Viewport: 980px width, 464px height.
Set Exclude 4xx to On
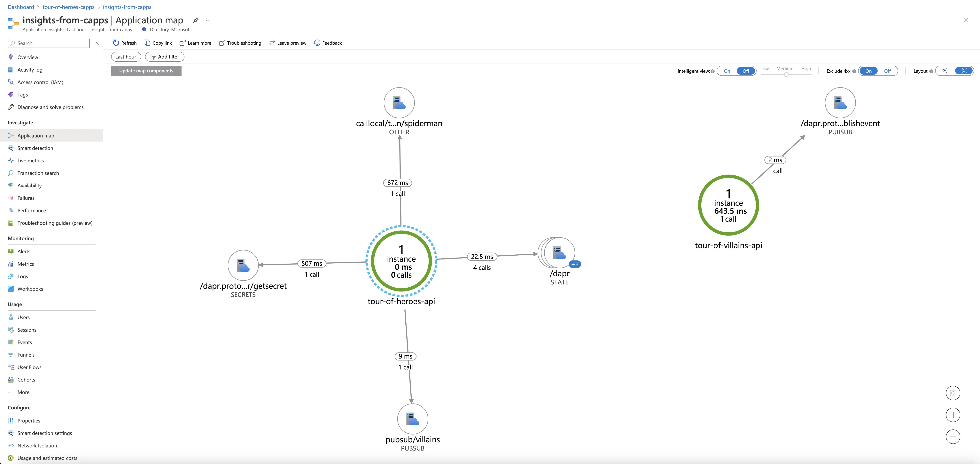click(868, 71)
